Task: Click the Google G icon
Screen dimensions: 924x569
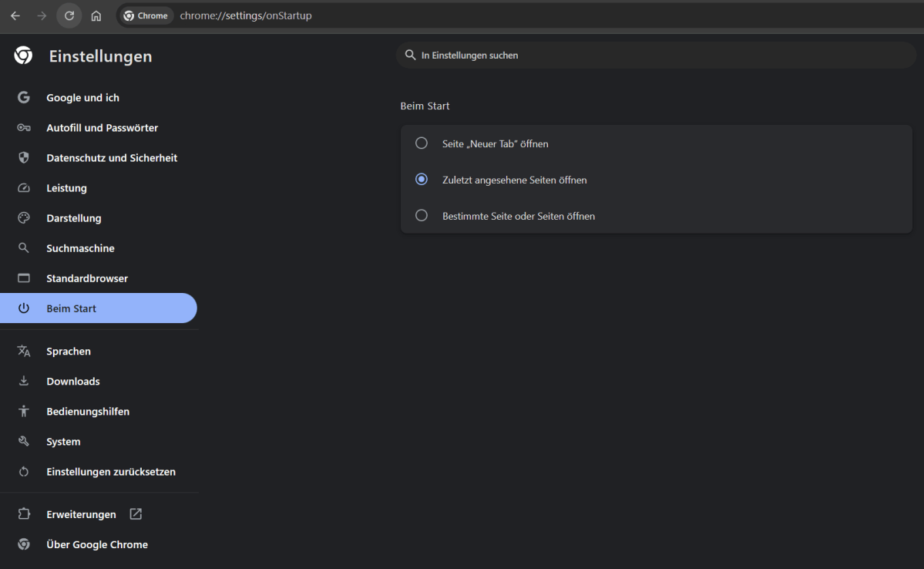Action: coord(24,97)
